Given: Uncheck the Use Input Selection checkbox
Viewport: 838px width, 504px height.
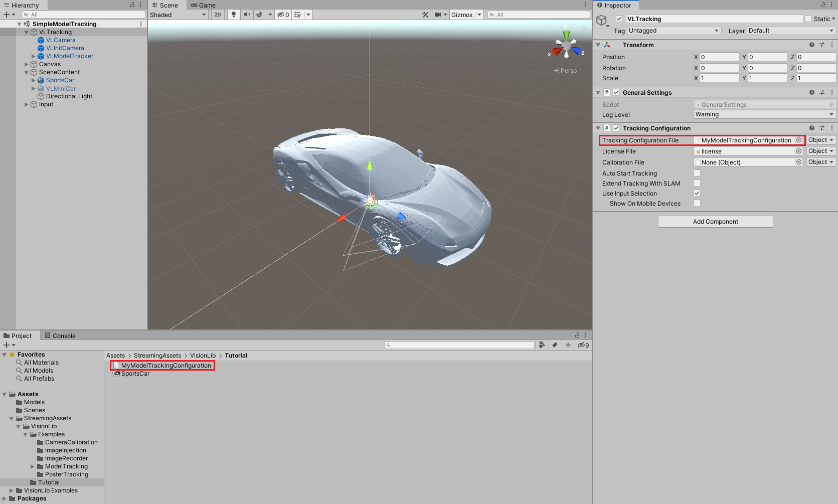Looking at the screenshot, I should [697, 193].
